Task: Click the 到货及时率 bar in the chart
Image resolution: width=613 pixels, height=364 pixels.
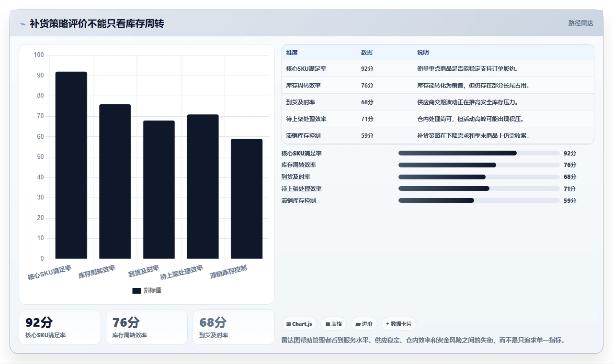Action: [x=159, y=189]
